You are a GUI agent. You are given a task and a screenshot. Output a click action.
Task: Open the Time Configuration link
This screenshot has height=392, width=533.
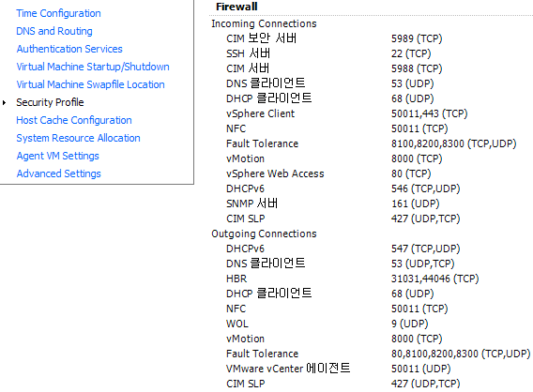tap(58, 13)
